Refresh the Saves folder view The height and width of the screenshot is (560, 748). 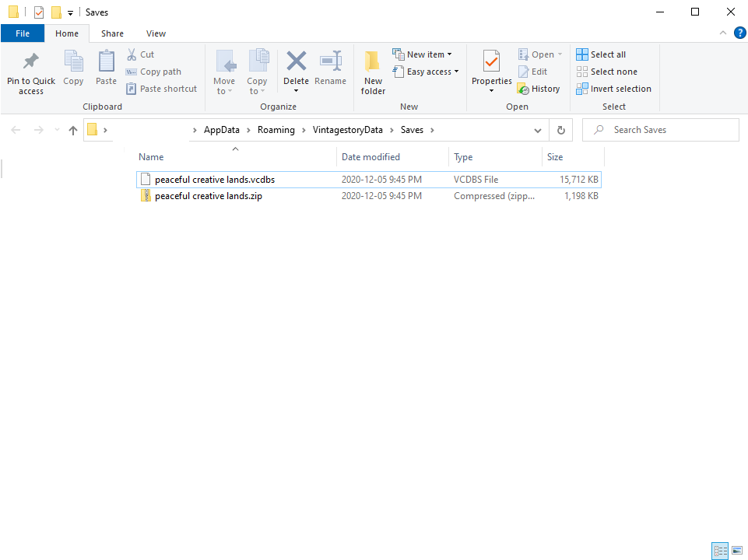560,130
